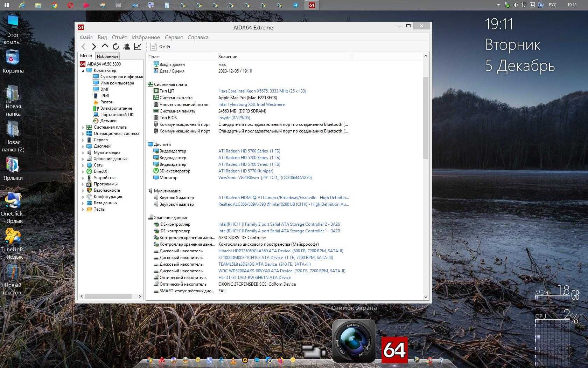Open the Start button in top taskbar
The height and width of the screenshot is (368, 588).
point(6,5)
